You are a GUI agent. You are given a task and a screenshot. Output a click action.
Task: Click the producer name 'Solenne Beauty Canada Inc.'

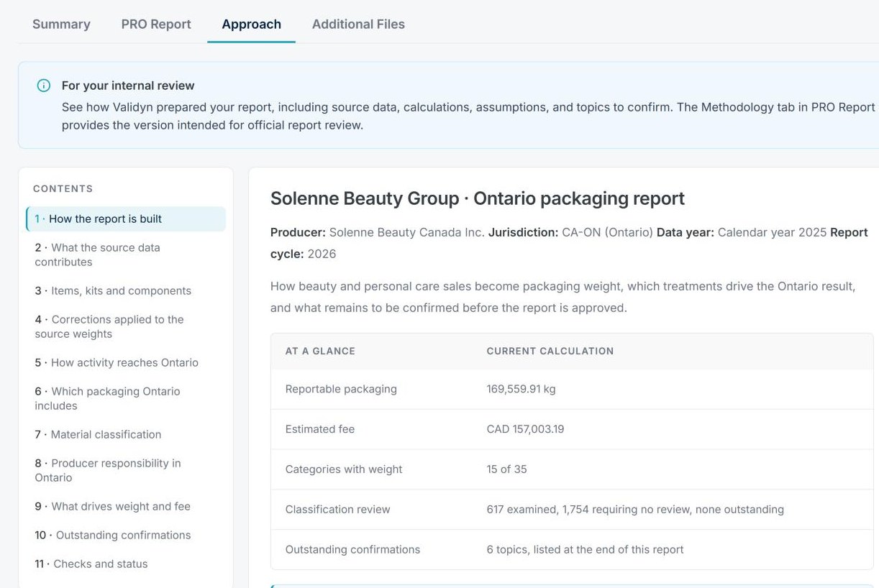point(407,232)
